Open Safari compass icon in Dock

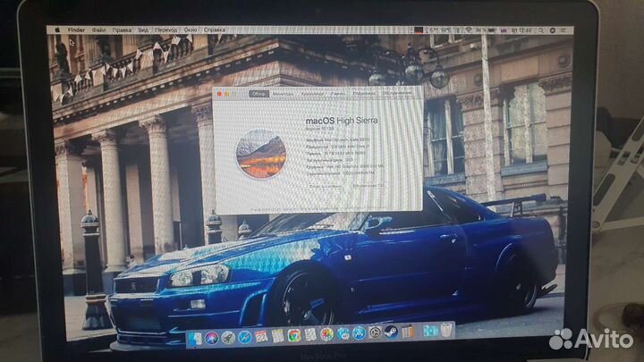(244, 337)
